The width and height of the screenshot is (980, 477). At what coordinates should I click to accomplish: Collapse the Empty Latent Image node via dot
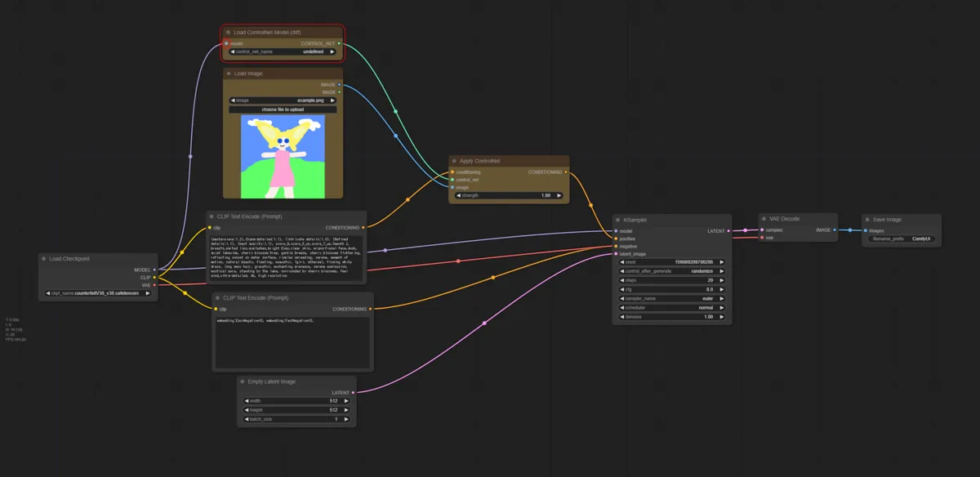point(243,381)
